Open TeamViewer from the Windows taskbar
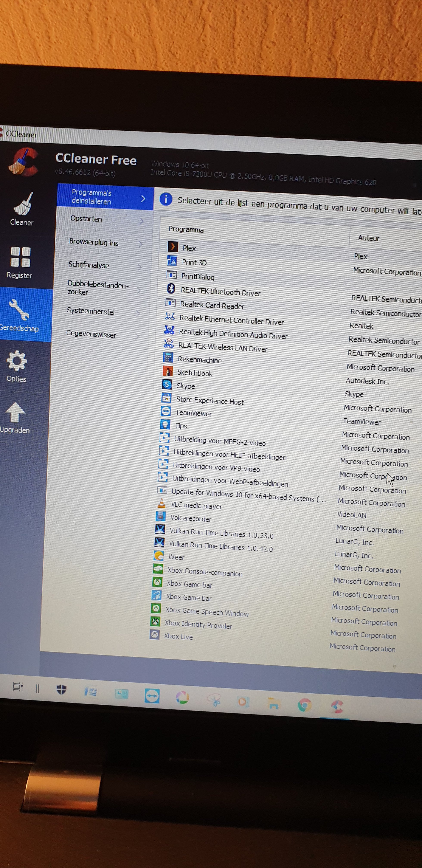Viewport: 422px width, 868px height. point(152,696)
